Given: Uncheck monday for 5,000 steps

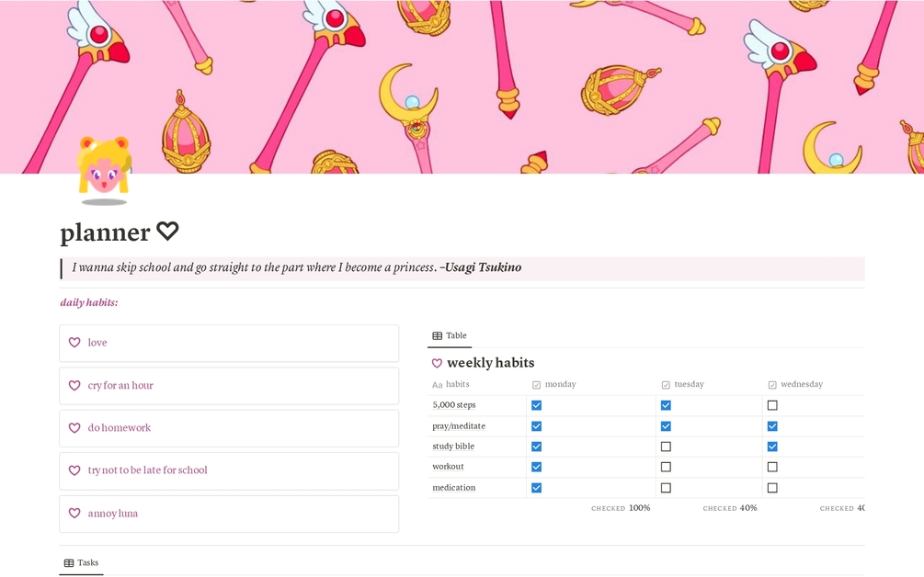Looking at the screenshot, I should coord(536,405).
